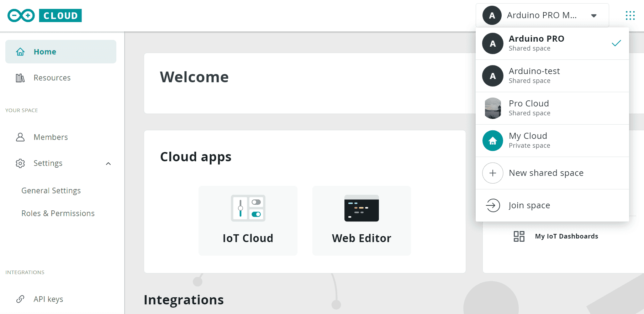
Task: Open the IoT Cloud app tile
Action: point(248,220)
